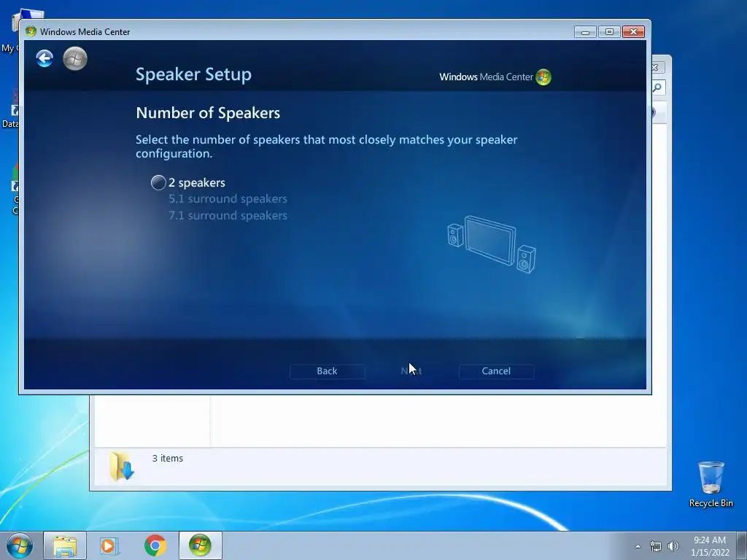Choose 5.1 surround speakers option
This screenshot has height=560, width=747.
228,199
